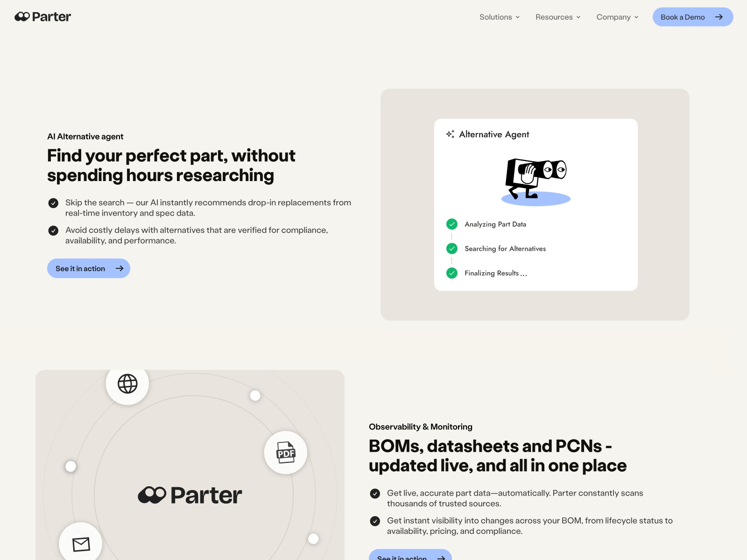Viewport: 747px width, 560px height.
Task: Click the 'Alternative Agent' card title
Action: (494, 134)
